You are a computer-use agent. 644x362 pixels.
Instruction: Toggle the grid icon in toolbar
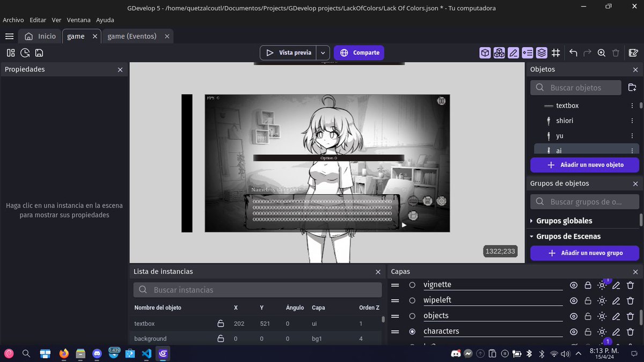(556, 53)
